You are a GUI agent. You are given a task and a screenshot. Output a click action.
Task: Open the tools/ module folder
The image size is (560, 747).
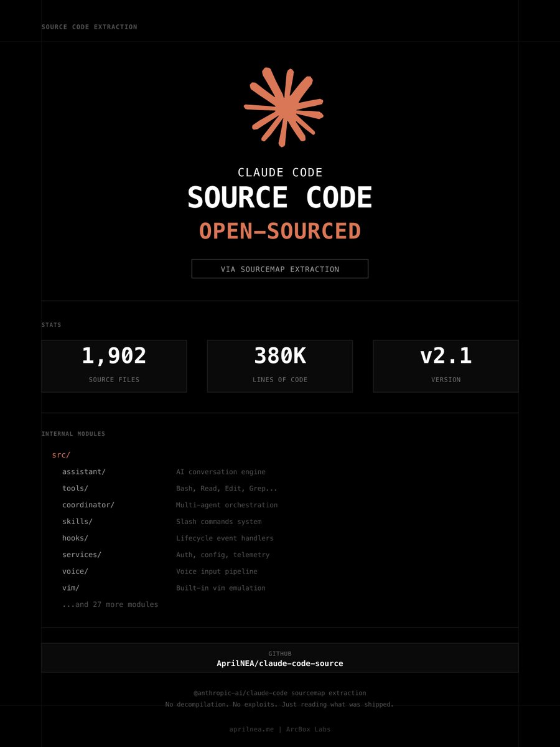(x=75, y=489)
